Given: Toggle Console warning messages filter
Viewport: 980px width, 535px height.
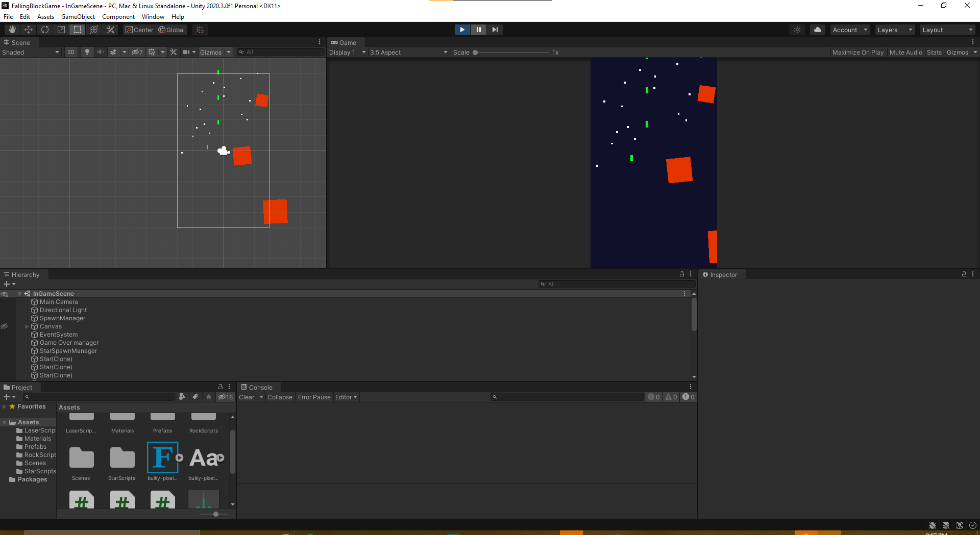Looking at the screenshot, I should pos(671,397).
